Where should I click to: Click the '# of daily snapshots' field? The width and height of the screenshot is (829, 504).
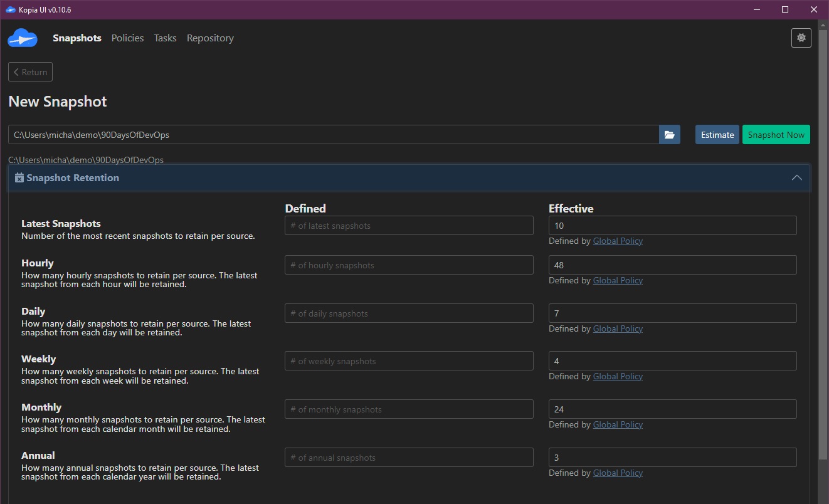click(409, 313)
